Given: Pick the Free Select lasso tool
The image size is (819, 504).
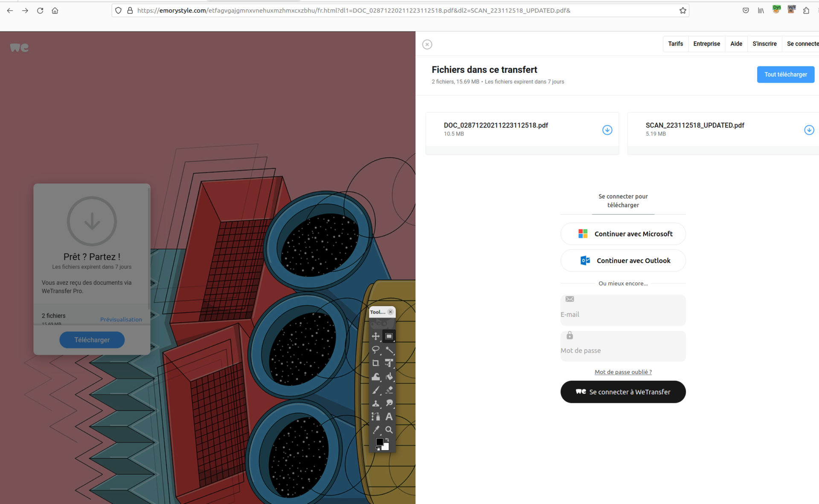Looking at the screenshot, I should (375, 350).
